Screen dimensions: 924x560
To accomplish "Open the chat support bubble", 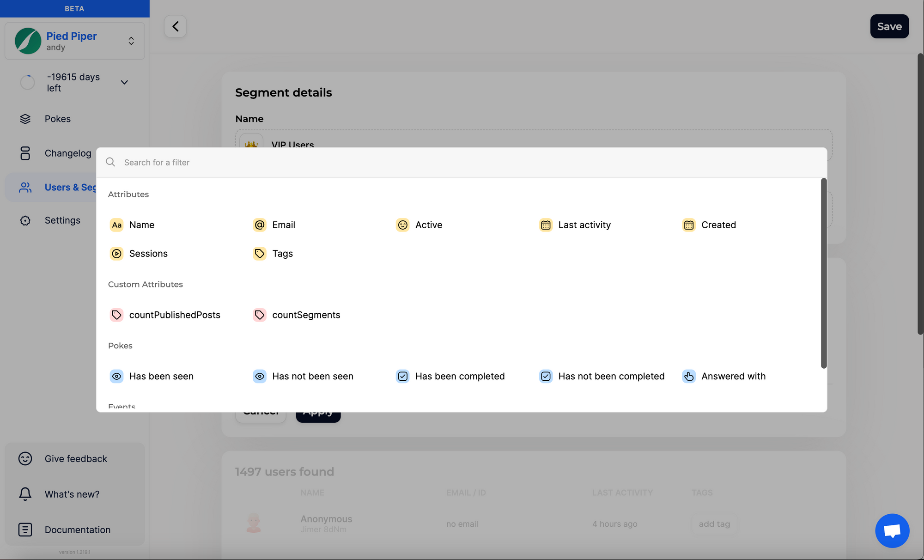I will (x=892, y=530).
